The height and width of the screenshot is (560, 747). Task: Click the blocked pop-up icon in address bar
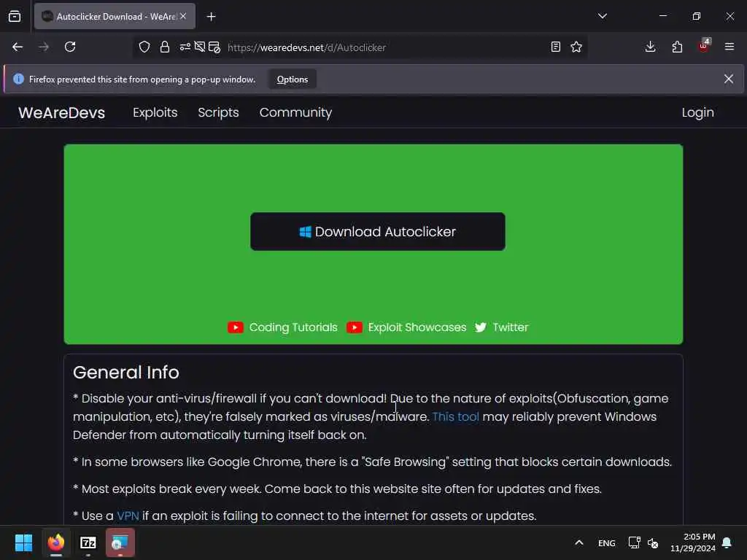tap(214, 47)
